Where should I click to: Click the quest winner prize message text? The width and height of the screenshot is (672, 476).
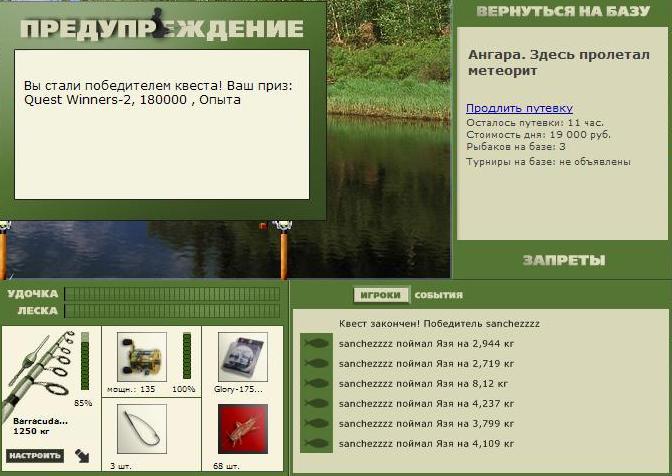[x=158, y=93]
